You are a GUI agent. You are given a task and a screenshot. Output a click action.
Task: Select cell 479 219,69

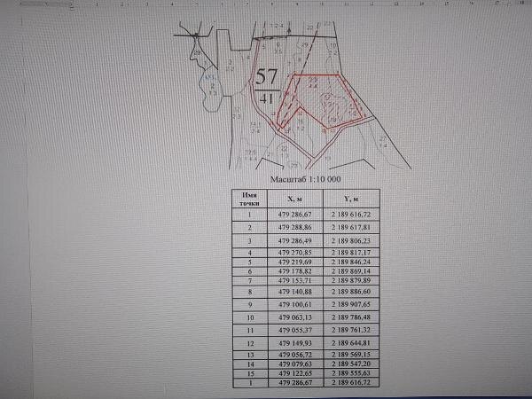(295, 262)
